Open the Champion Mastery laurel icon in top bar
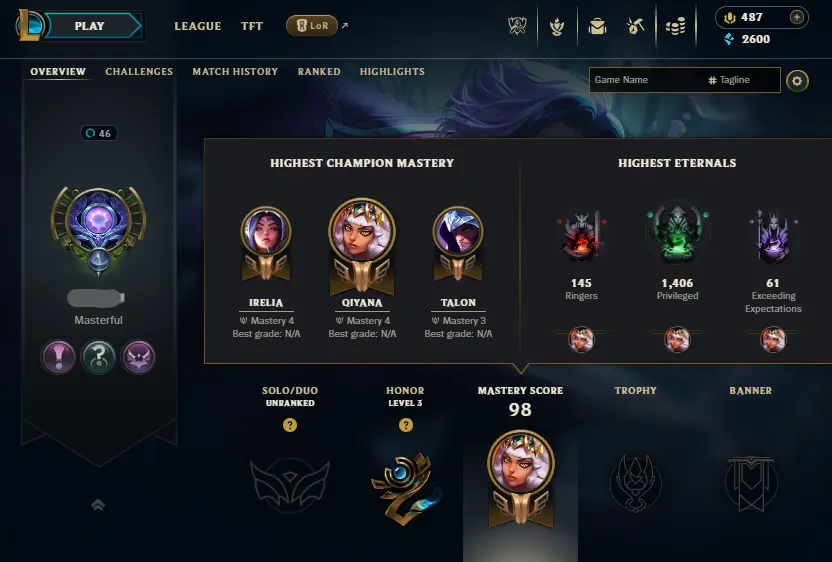 tap(557, 26)
